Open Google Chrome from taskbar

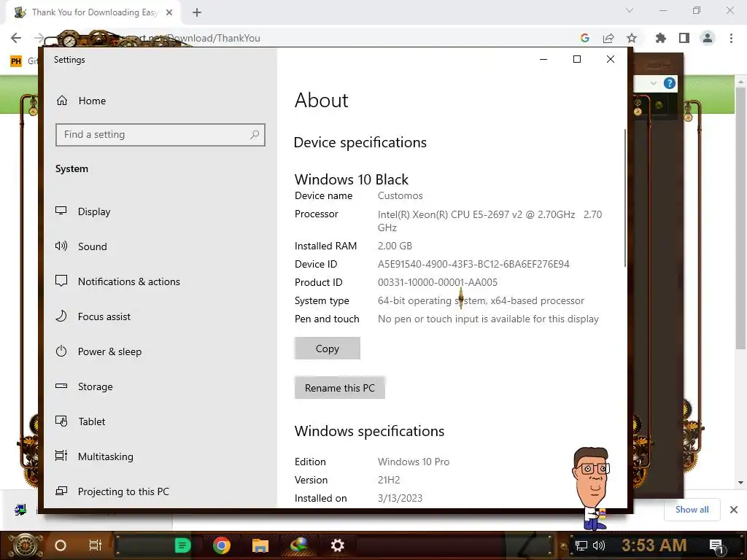pos(222,545)
